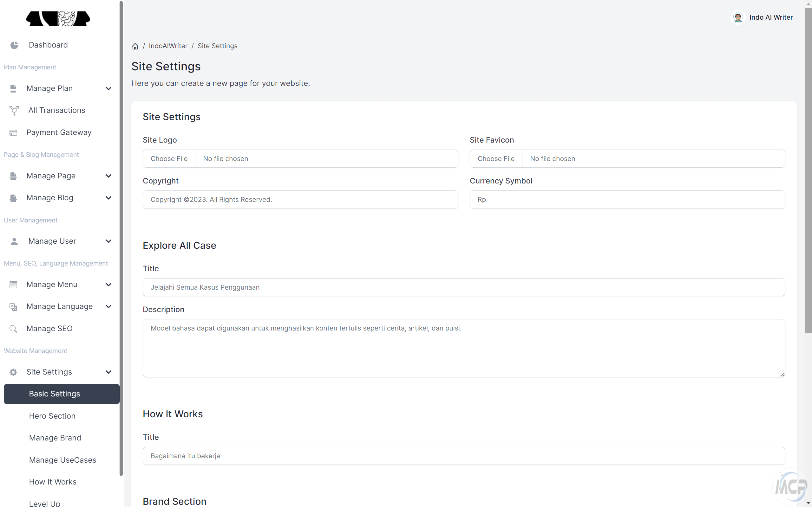Choose File for Site Favicon
The height and width of the screenshot is (507, 812).
point(496,159)
